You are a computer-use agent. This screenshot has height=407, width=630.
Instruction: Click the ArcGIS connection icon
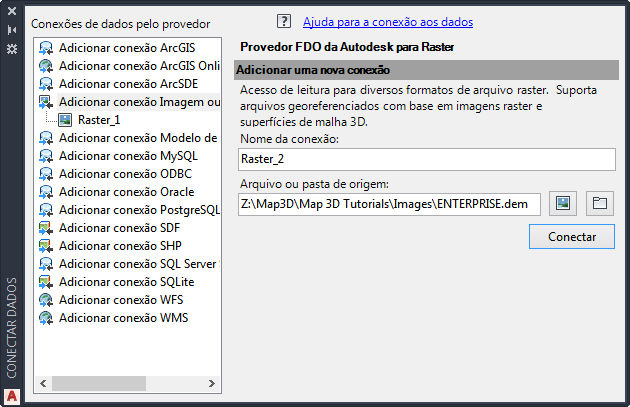coord(46,48)
